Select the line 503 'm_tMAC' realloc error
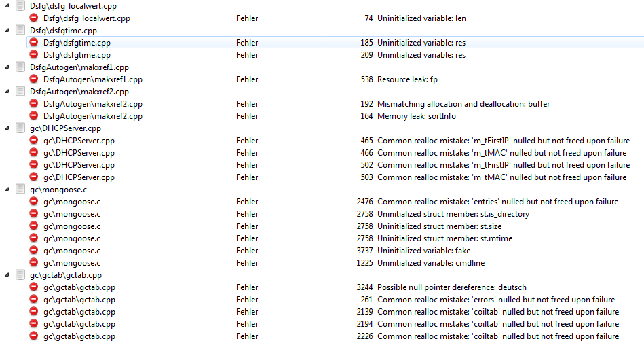The image size is (644, 356). (x=501, y=177)
